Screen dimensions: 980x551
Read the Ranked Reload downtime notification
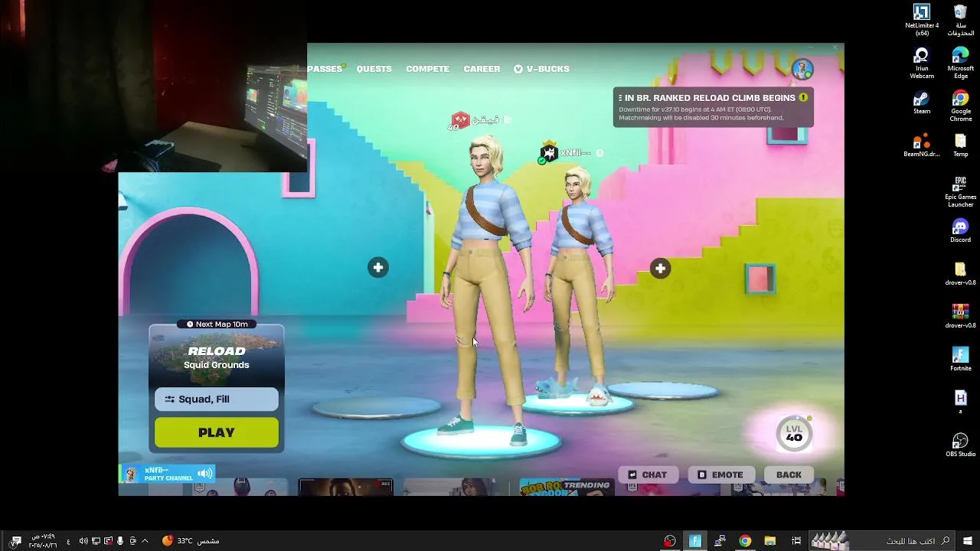tap(713, 107)
